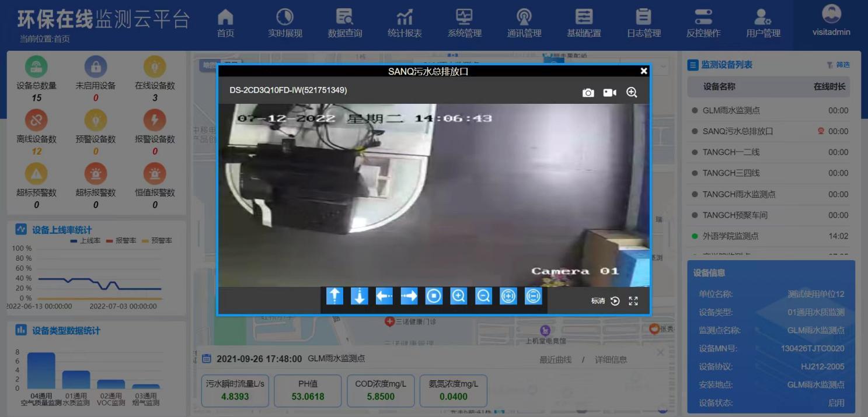Zoom in the camera lens
This screenshot has width=868, height=417.
tap(459, 296)
